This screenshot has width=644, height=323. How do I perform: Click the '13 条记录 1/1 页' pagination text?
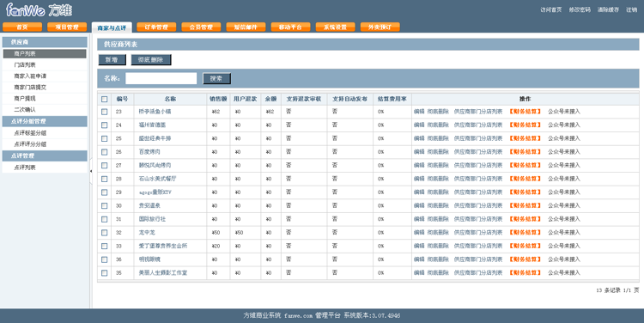coord(617,290)
